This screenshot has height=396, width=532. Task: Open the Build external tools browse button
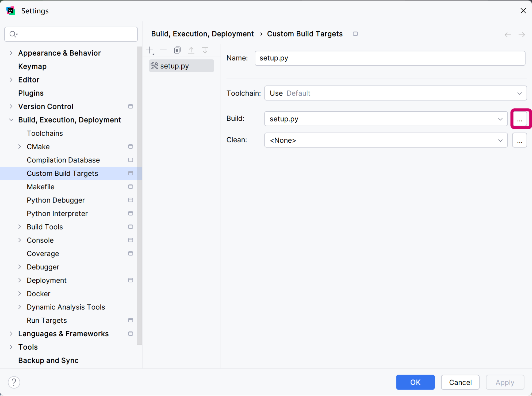point(519,119)
